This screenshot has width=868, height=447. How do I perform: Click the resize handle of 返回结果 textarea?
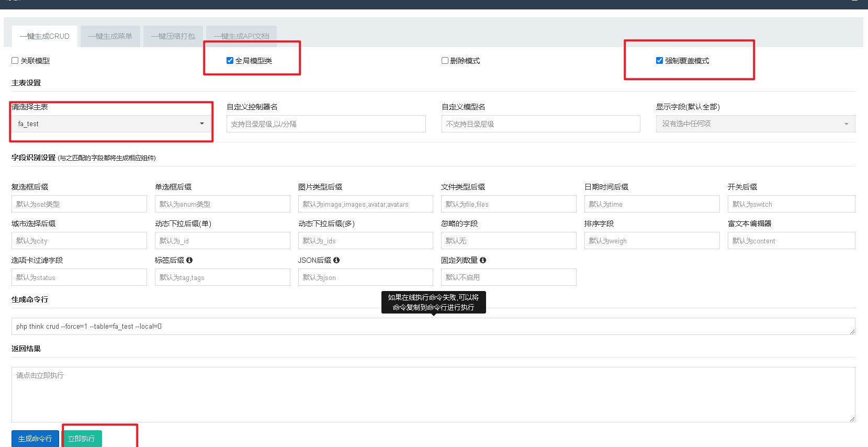point(852,419)
